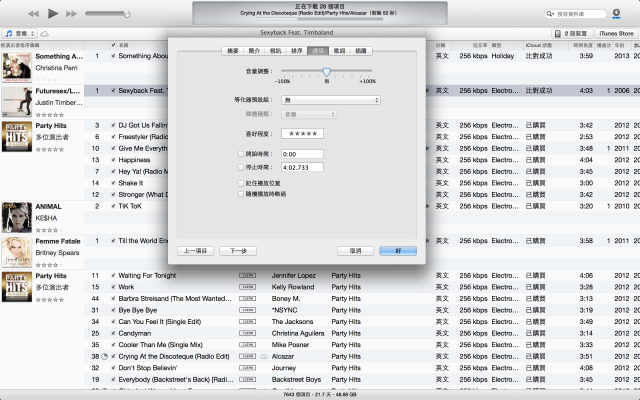The height and width of the screenshot is (400, 640).
Task: Switch to the 摘要 tab
Action: pos(233,51)
